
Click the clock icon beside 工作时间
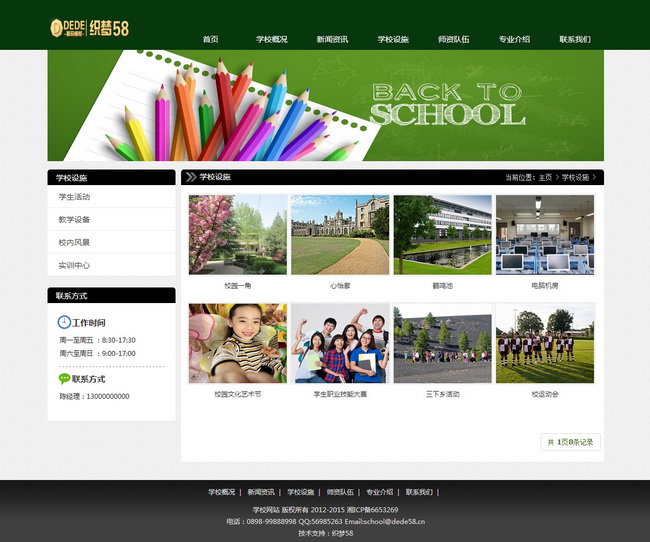coord(64,322)
